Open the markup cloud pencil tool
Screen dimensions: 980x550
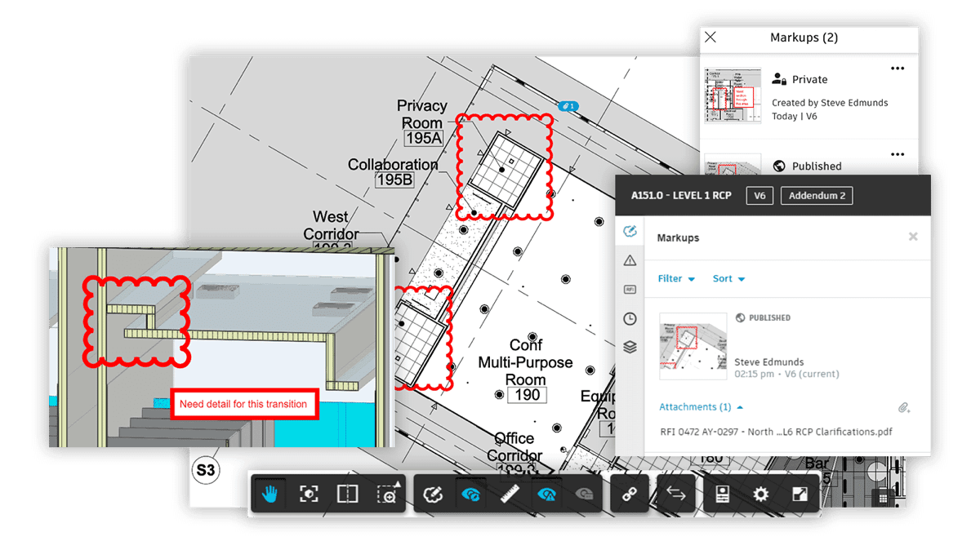click(x=433, y=495)
